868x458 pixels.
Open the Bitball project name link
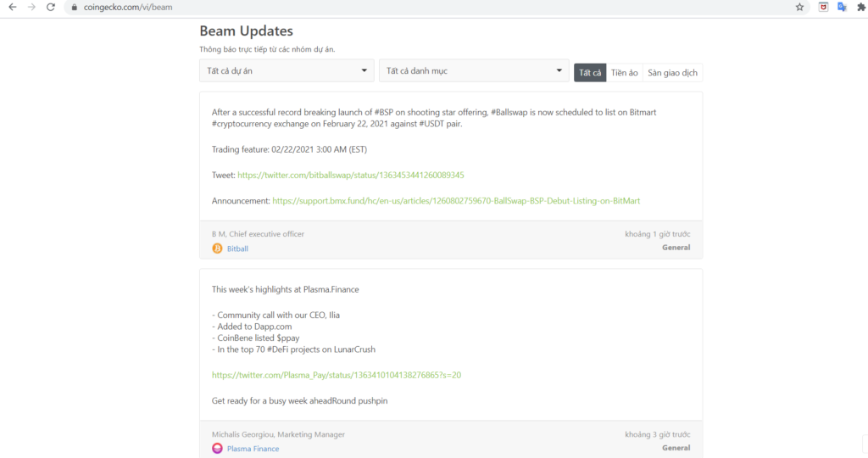pos(237,249)
